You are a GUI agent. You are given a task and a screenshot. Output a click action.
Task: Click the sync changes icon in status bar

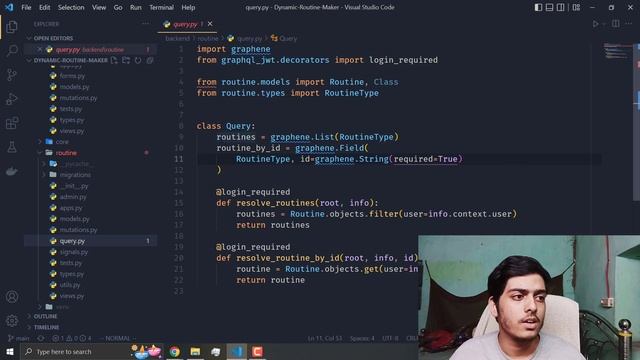tap(41, 338)
